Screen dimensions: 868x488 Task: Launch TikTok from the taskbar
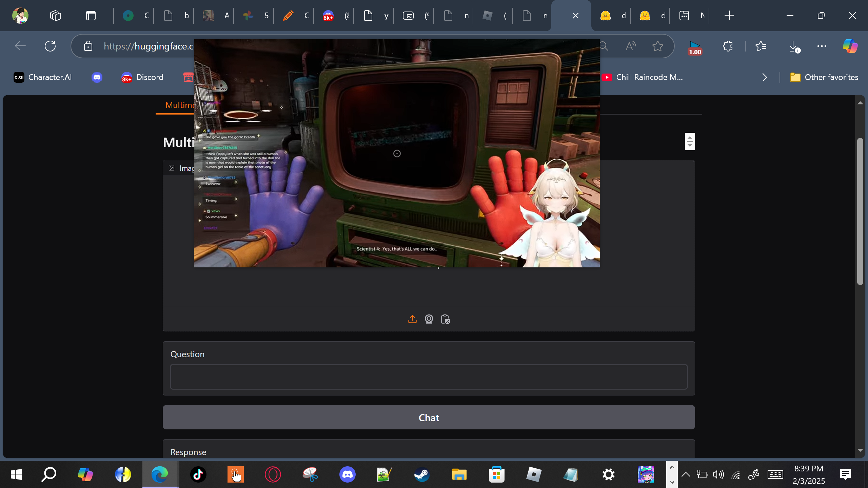tap(198, 474)
